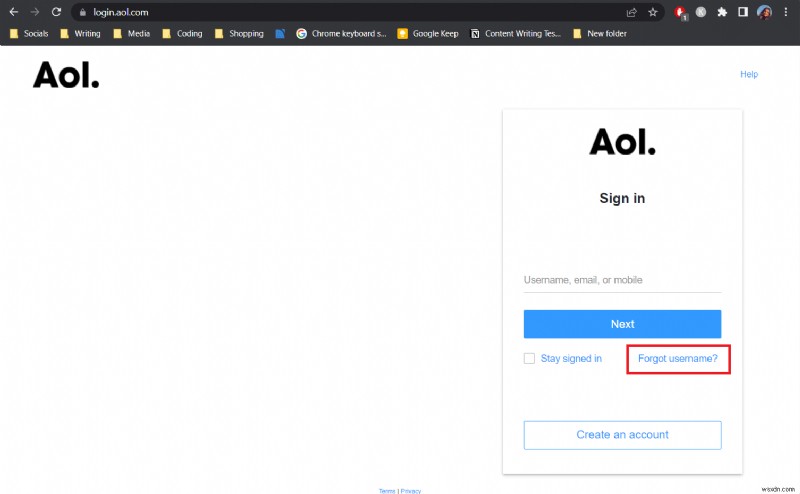800x494 pixels.
Task: Toggle the browser side panel icon
Action: 743,12
